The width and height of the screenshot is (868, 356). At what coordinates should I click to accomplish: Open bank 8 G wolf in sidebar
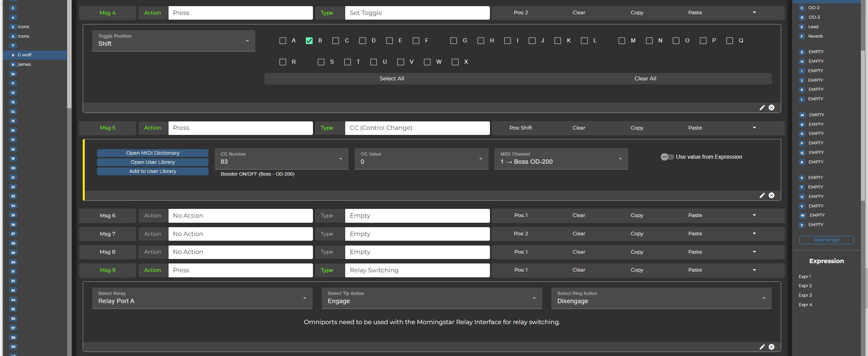point(24,55)
